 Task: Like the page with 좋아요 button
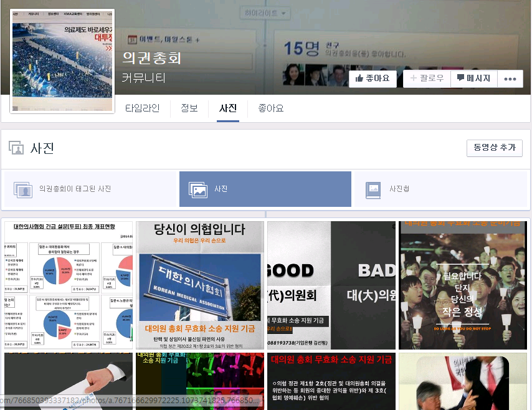(373, 79)
